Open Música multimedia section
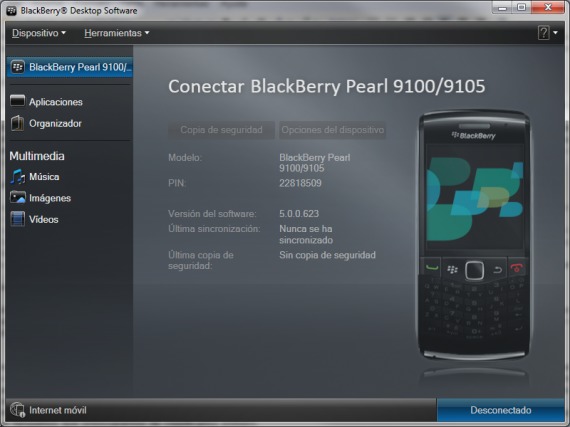570x427 pixels. coord(35,177)
